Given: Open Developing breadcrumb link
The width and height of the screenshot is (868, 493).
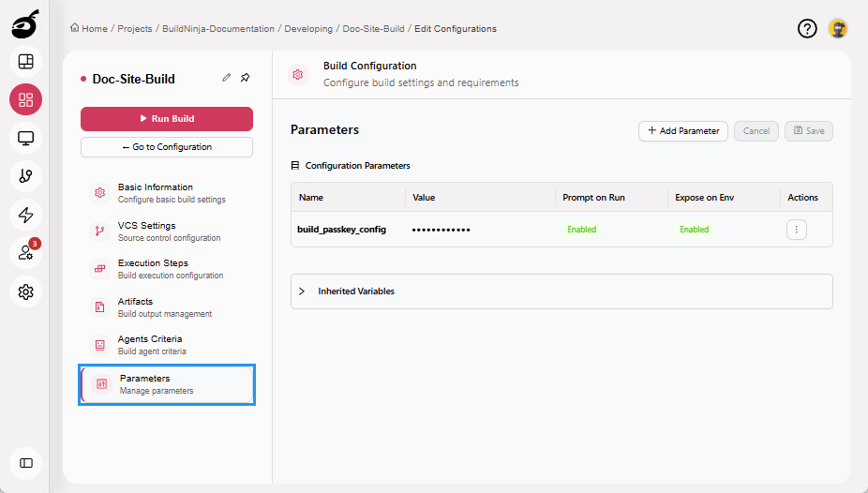Looking at the screenshot, I should click(308, 28).
